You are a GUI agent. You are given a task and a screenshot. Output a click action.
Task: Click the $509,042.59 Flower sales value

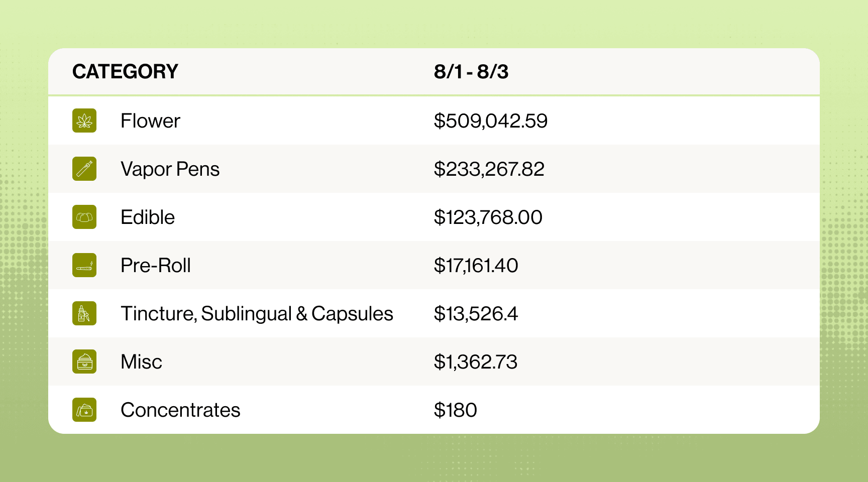490,121
